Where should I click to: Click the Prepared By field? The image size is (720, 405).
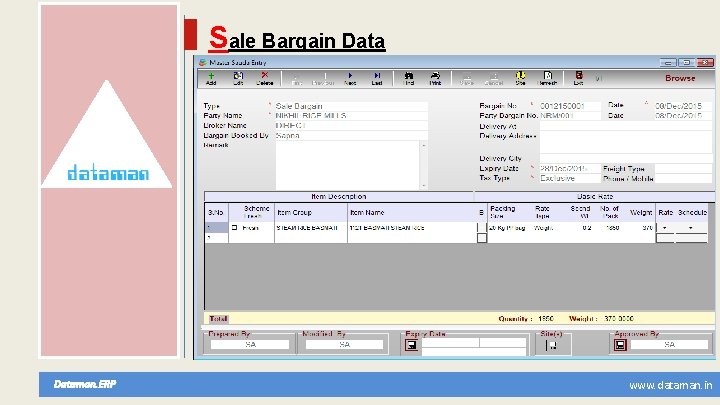click(x=250, y=344)
